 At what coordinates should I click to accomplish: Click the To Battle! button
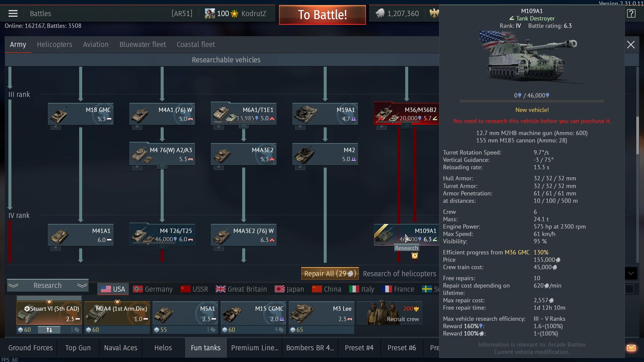[x=322, y=15]
